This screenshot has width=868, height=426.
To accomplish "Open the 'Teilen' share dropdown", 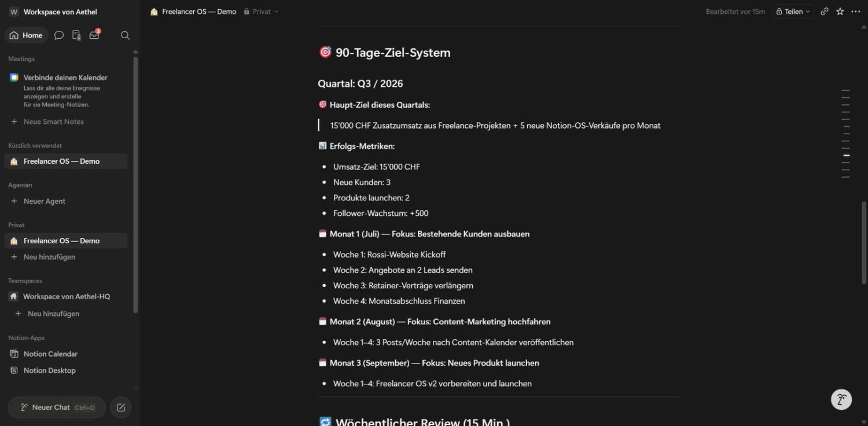I will [793, 12].
